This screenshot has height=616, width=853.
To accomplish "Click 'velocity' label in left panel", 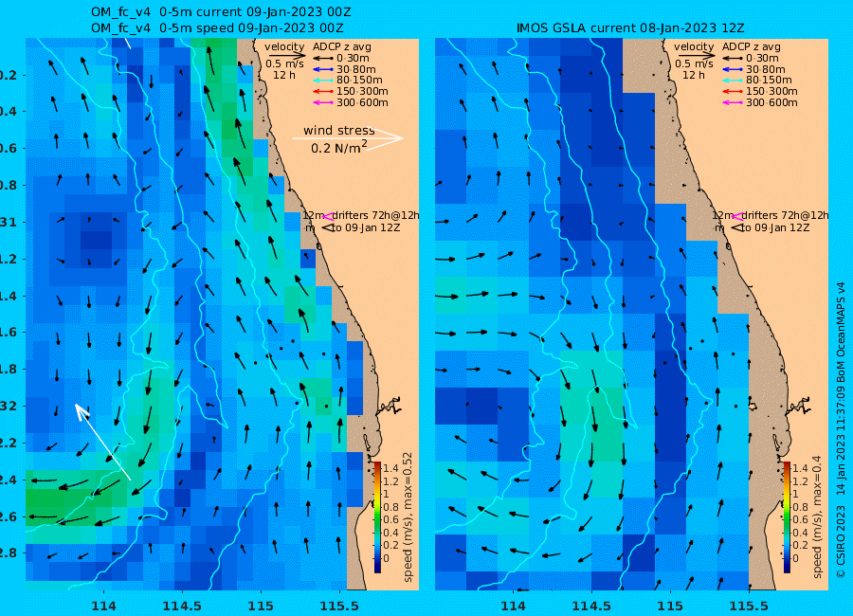I will click(284, 46).
